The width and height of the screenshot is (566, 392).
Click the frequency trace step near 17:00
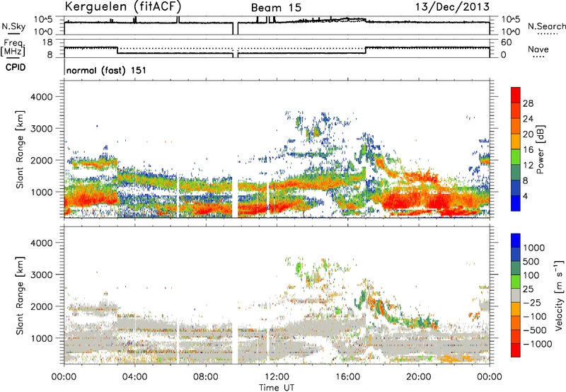point(365,50)
